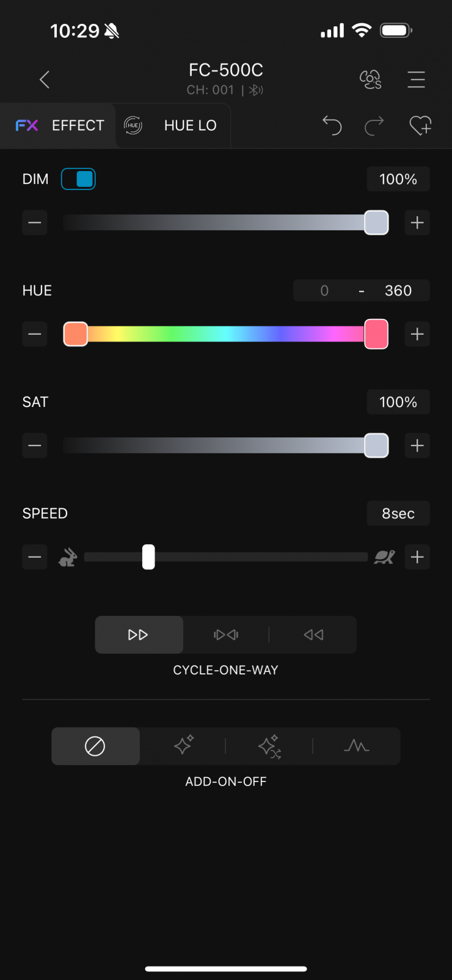Select reverse cycle direction icon

[x=313, y=635]
